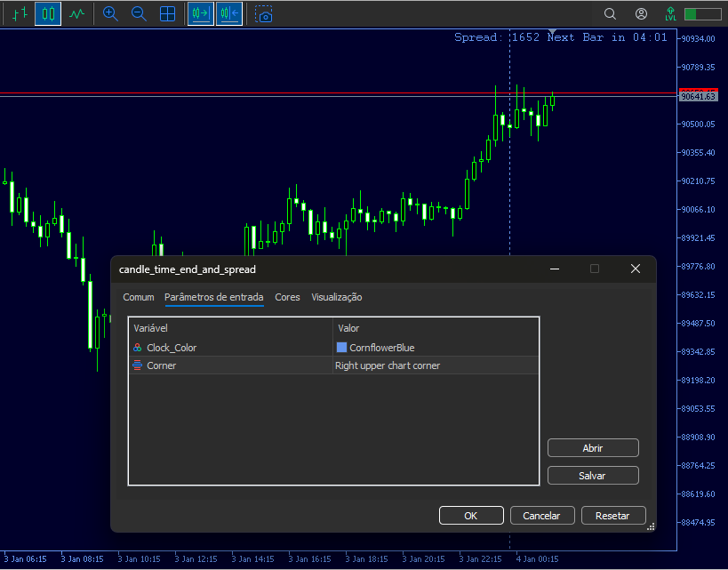Open the user account icon
728x570 pixels.
click(641, 13)
